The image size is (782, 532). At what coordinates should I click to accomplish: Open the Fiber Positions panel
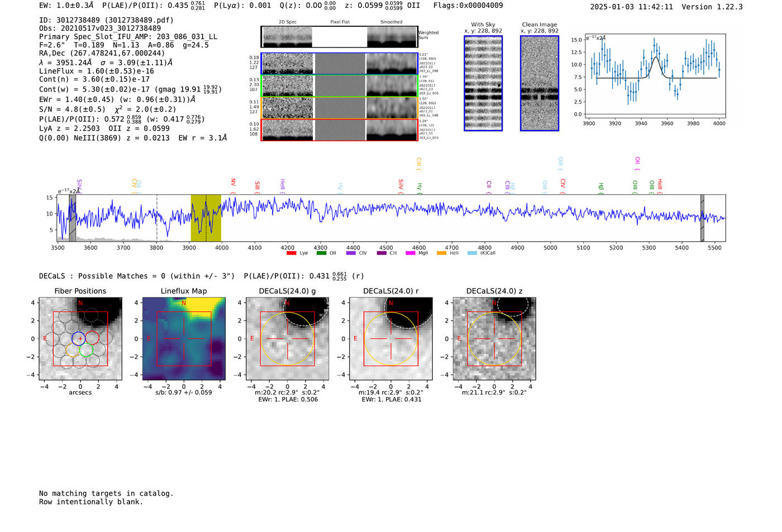[x=80, y=339]
